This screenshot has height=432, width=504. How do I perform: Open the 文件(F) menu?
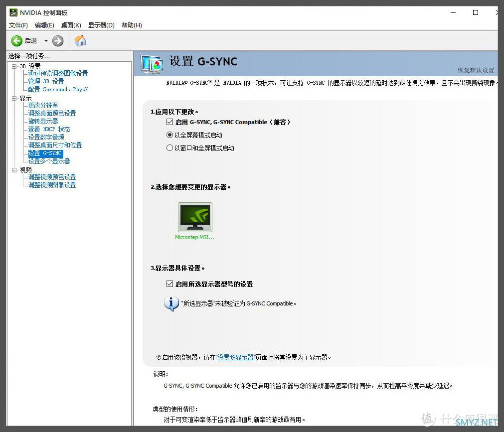coord(18,25)
